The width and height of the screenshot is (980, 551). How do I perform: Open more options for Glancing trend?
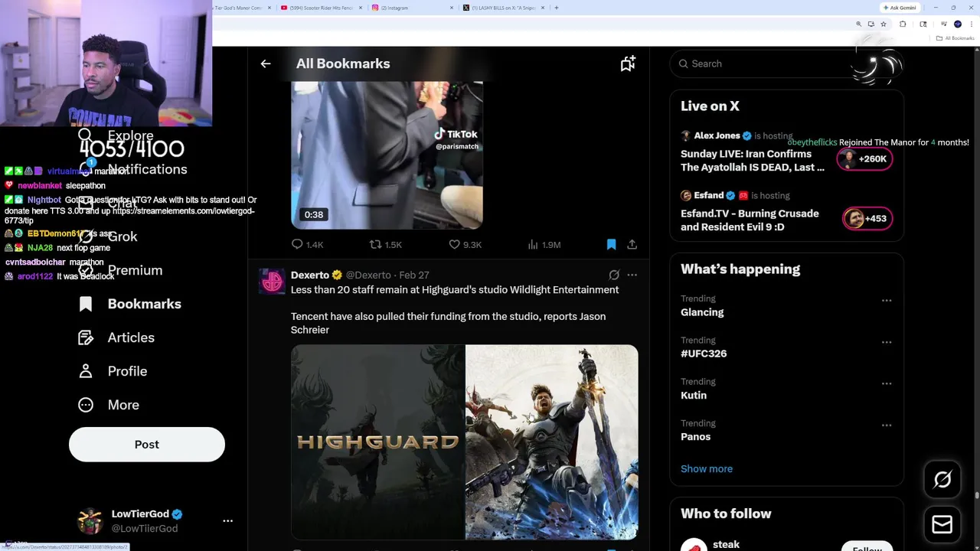pos(887,301)
